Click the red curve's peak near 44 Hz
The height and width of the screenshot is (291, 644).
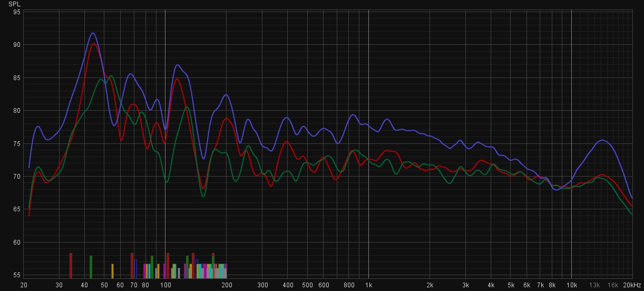94,44
